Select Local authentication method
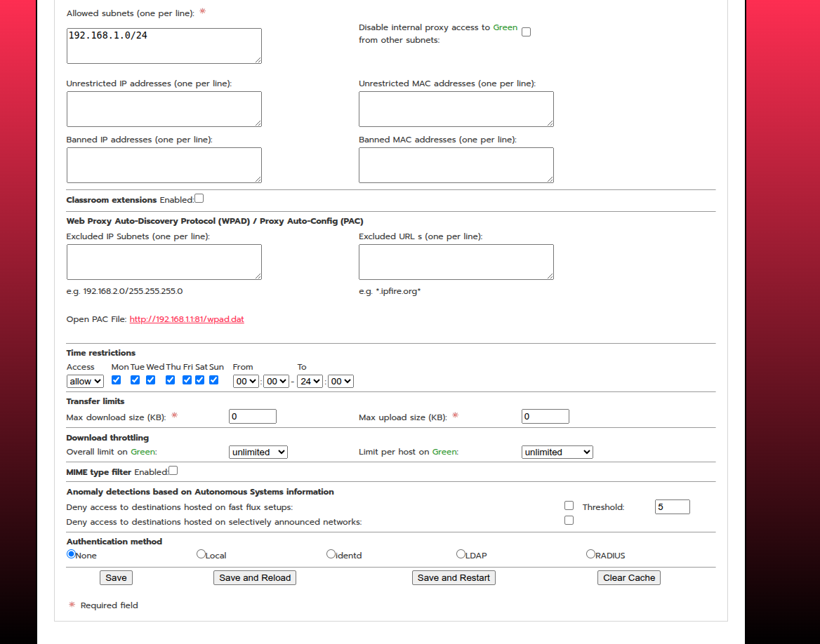This screenshot has height=644, width=820. tap(201, 554)
